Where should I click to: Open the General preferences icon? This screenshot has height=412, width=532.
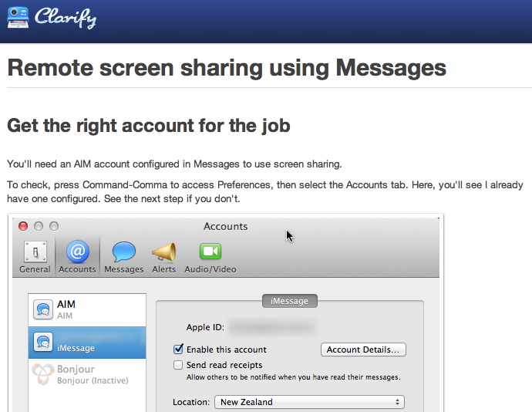[x=35, y=252]
